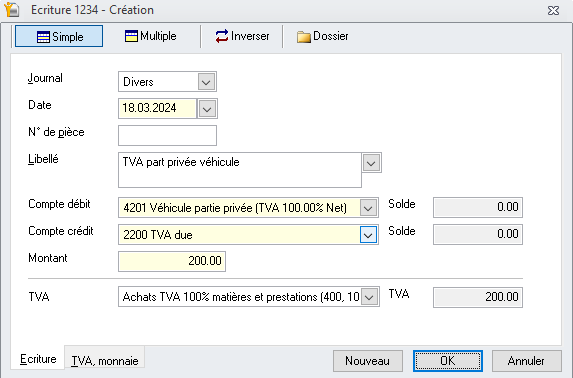The image size is (573, 378).
Task: Select the Simple entry mode button
Action: (x=59, y=36)
